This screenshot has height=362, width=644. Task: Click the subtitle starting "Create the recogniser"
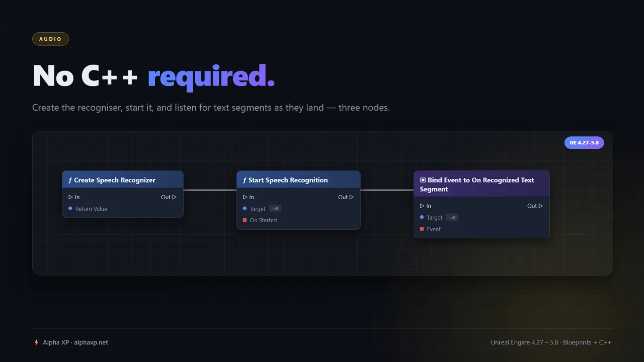click(211, 108)
